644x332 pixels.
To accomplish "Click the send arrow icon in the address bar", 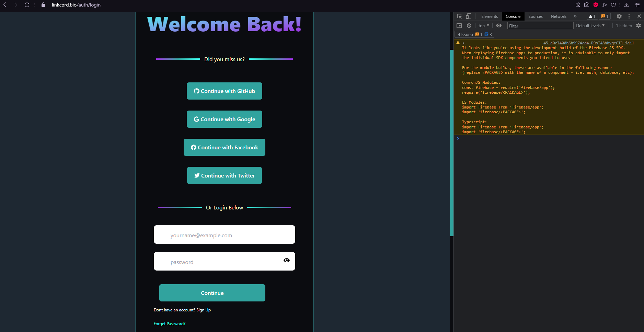I will (x=605, y=5).
